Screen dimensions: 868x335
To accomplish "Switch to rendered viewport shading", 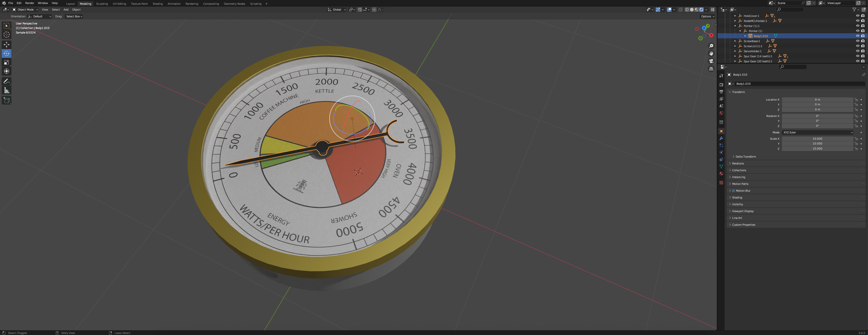I will pyautogui.click(x=701, y=9).
